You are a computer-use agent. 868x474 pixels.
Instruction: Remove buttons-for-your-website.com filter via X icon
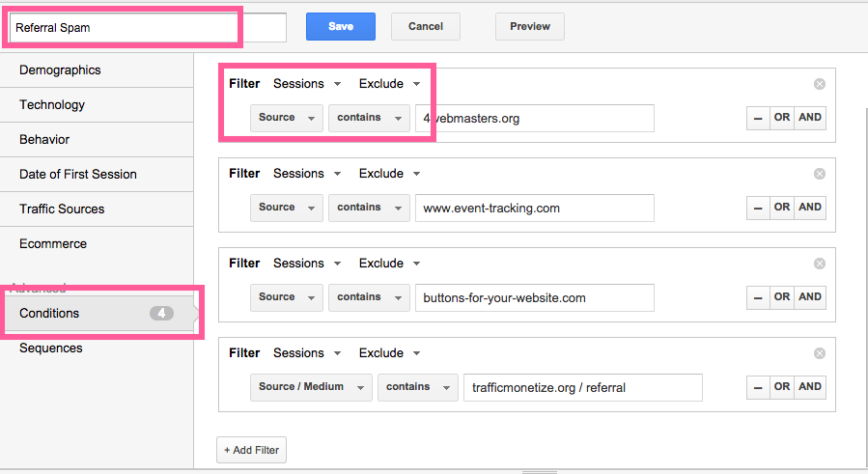(x=820, y=264)
